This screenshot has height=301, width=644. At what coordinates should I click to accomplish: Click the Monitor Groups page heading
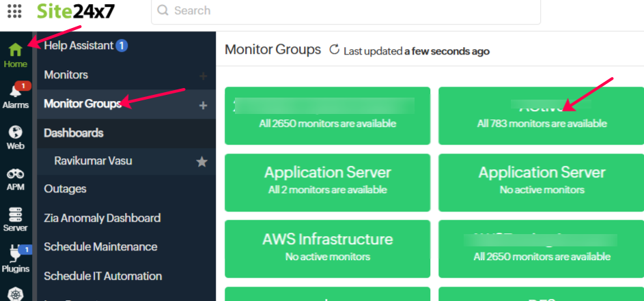pos(272,50)
